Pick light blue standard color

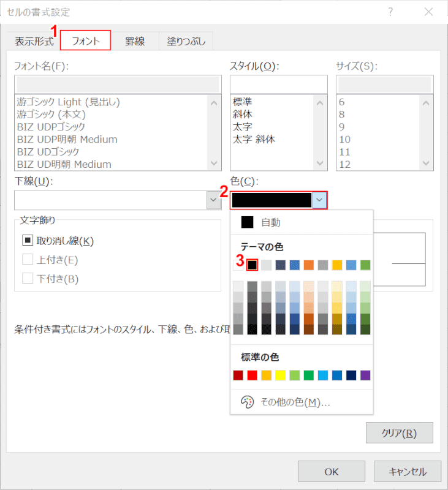click(323, 375)
